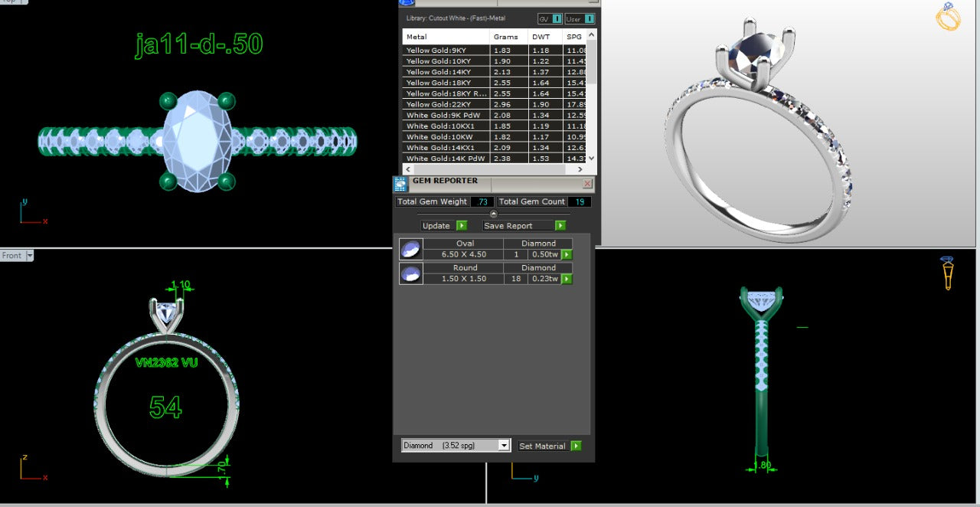Screen dimensions: 980x507
Task: Click the Total Gem Count value field
Action: point(580,202)
